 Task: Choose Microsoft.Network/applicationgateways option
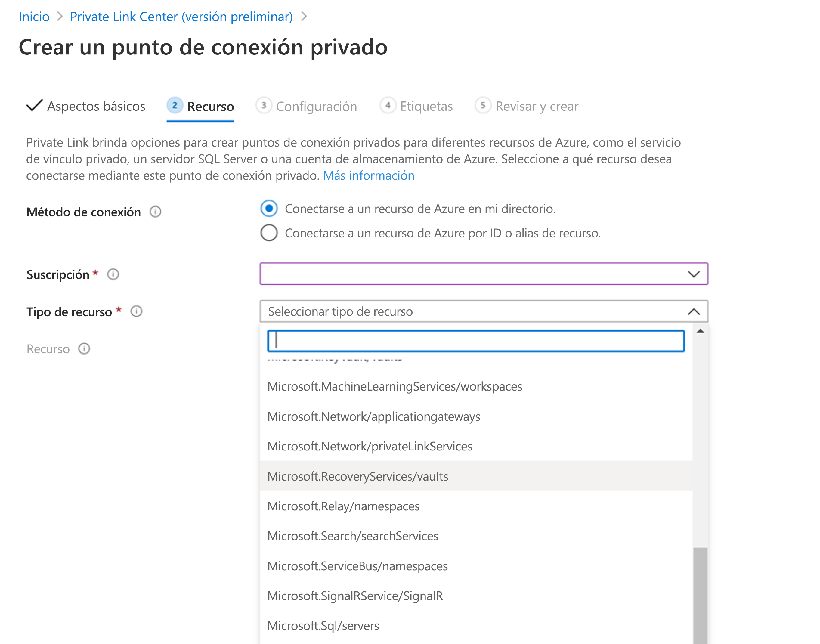476,416
